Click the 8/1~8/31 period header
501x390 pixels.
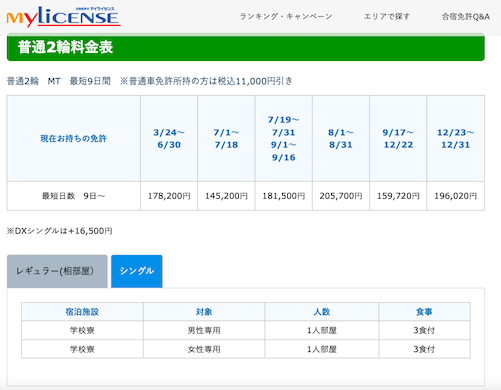341,138
